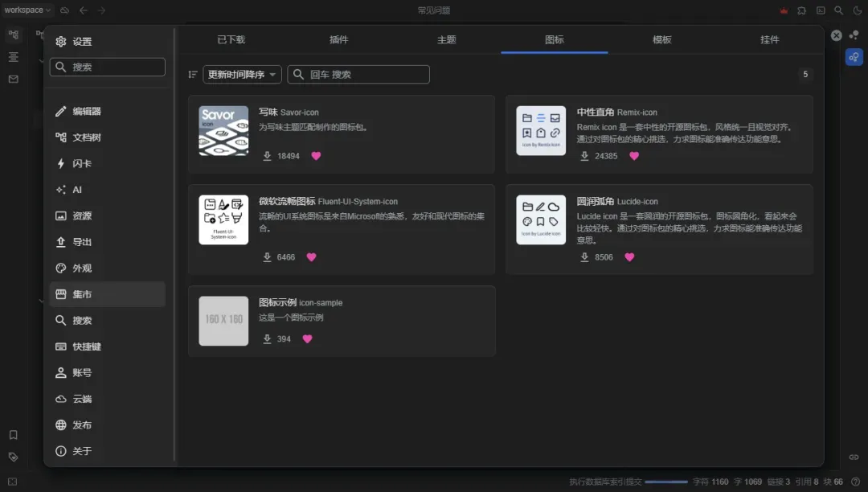Click the heart icon on Savor-icon card
868x492 pixels.
pos(316,156)
